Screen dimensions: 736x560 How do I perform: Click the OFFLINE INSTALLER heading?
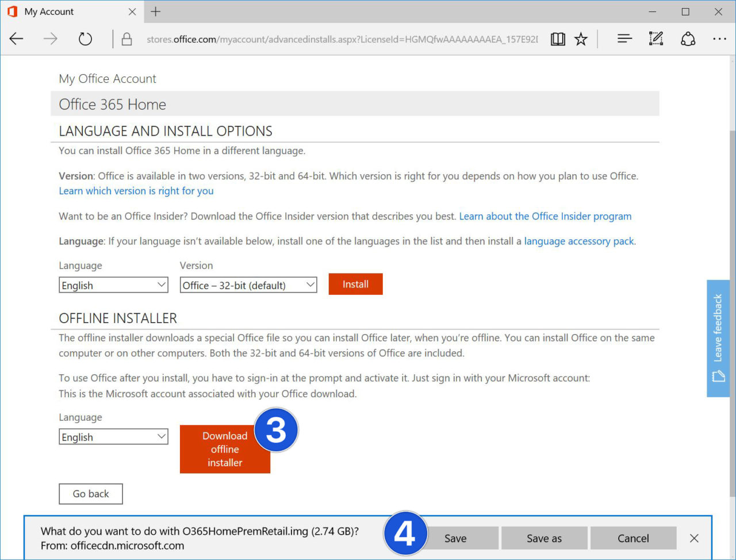118,319
